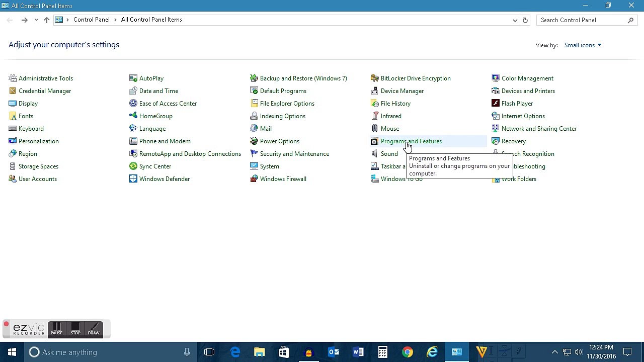Viewport: 644px width, 362px height.
Task: Click the Fonts icon
Action: pos(13,116)
